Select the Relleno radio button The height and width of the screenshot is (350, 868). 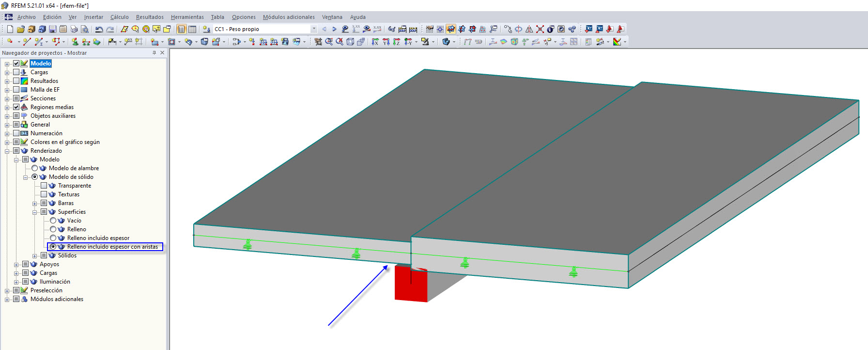coord(53,229)
